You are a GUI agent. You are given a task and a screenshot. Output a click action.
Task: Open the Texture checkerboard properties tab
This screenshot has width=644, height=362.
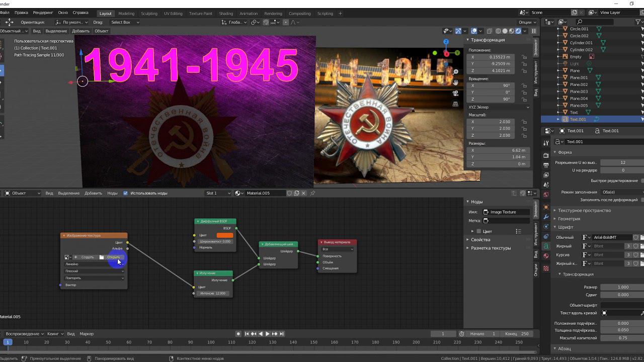(x=546, y=268)
